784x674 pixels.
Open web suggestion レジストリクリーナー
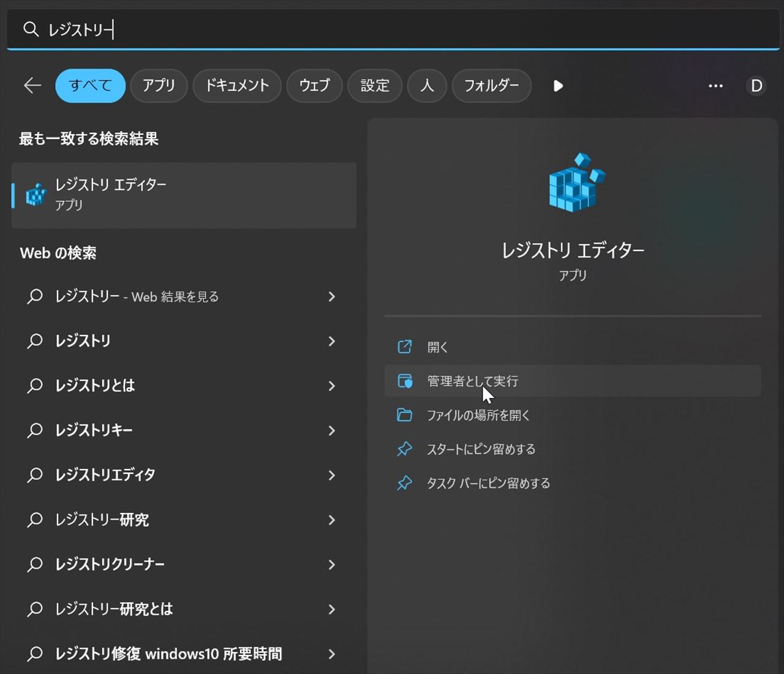[184, 564]
